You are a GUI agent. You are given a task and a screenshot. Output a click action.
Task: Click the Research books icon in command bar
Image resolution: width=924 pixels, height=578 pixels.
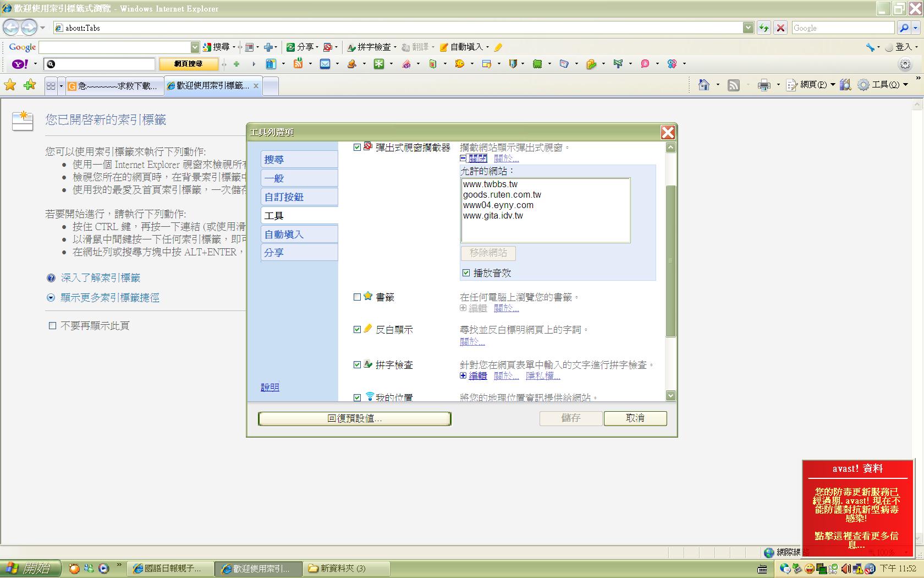pyautogui.click(x=845, y=85)
